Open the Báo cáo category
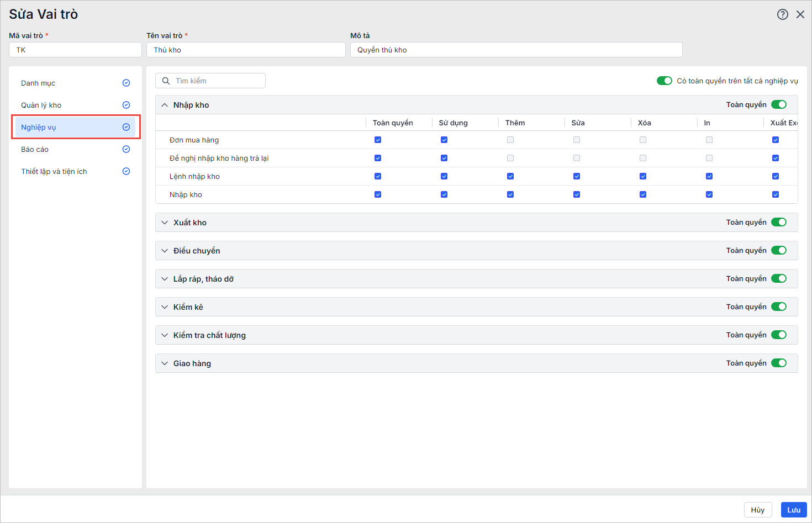 [x=35, y=149]
